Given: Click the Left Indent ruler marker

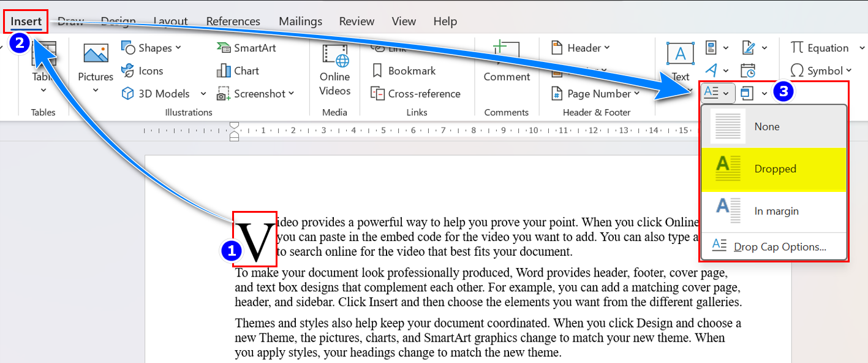Looking at the screenshot, I should (x=234, y=138).
